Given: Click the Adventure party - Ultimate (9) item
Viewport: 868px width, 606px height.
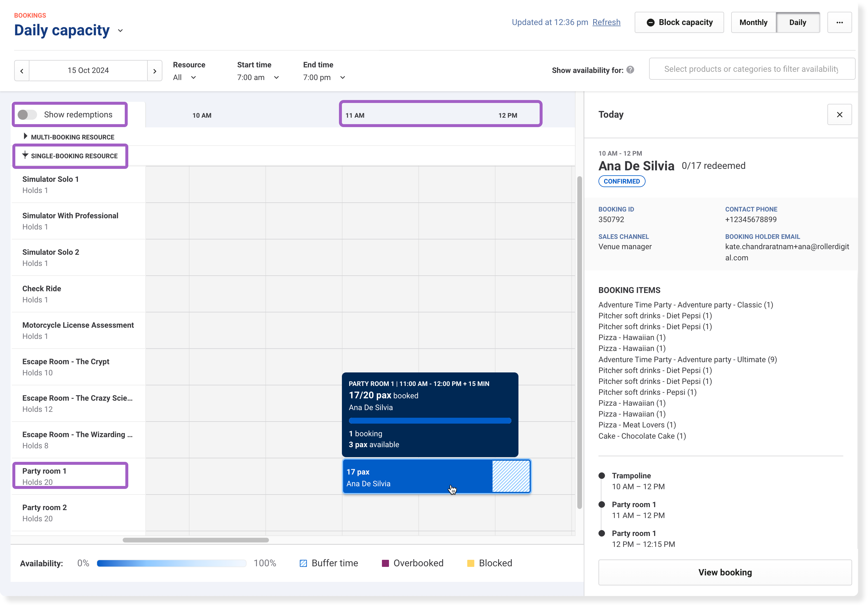Looking at the screenshot, I should click(687, 359).
